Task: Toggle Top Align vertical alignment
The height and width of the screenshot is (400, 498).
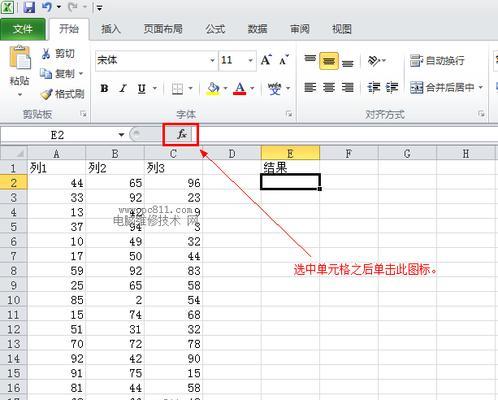Action: click(x=310, y=60)
